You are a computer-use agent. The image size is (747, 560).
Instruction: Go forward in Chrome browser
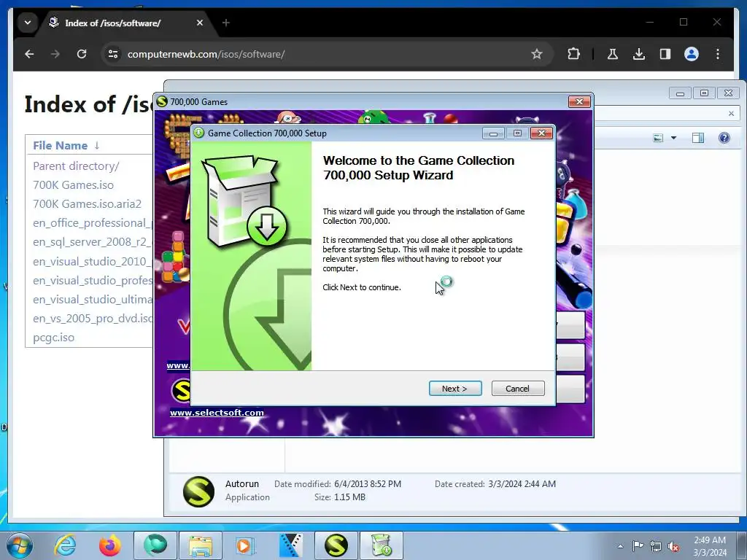pos(55,54)
